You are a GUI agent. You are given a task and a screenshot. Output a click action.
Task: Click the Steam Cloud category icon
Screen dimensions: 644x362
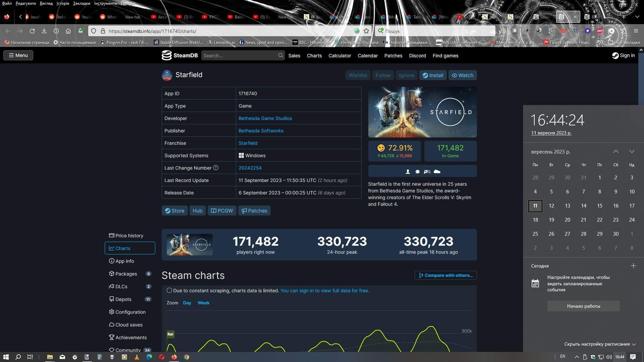tap(437, 172)
